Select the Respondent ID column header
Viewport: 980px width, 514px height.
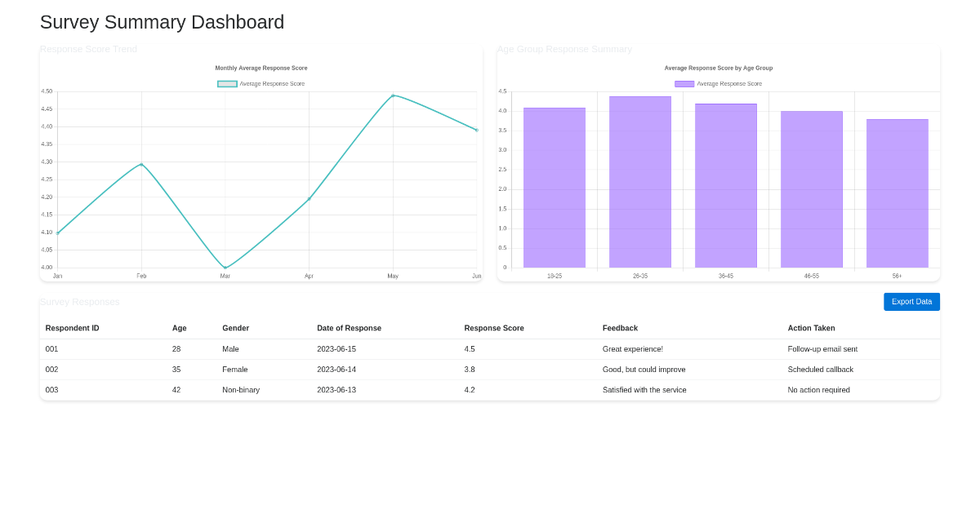[x=74, y=328]
